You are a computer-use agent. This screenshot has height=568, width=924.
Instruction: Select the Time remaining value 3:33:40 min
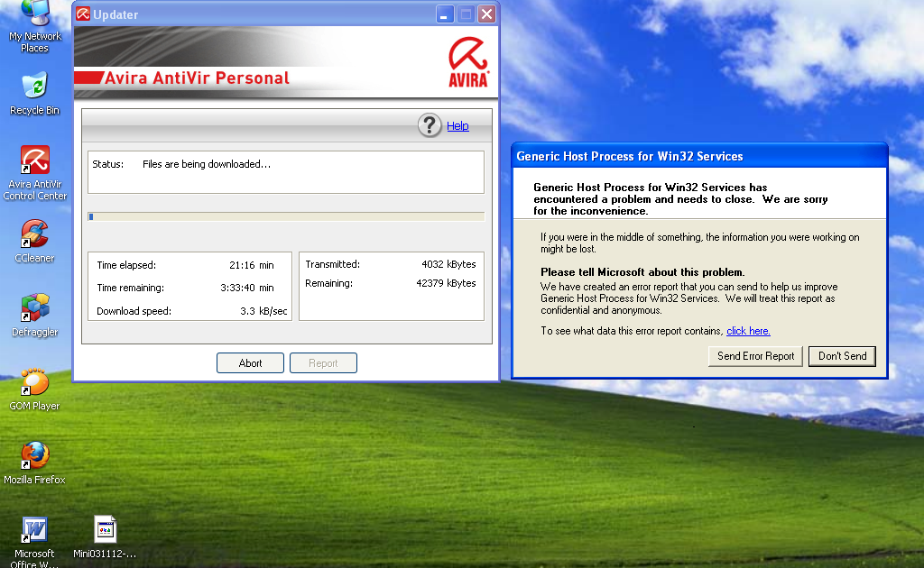(247, 288)
